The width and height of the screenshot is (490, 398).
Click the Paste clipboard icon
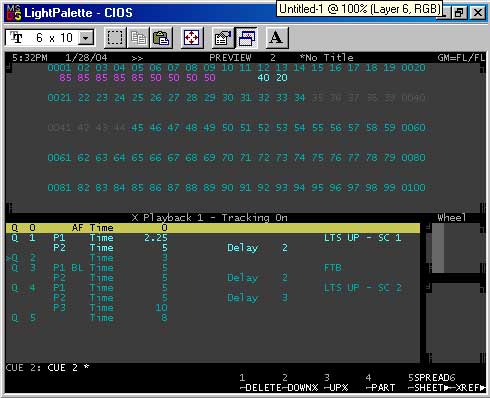pyautogui.click(x=161, y=38)
